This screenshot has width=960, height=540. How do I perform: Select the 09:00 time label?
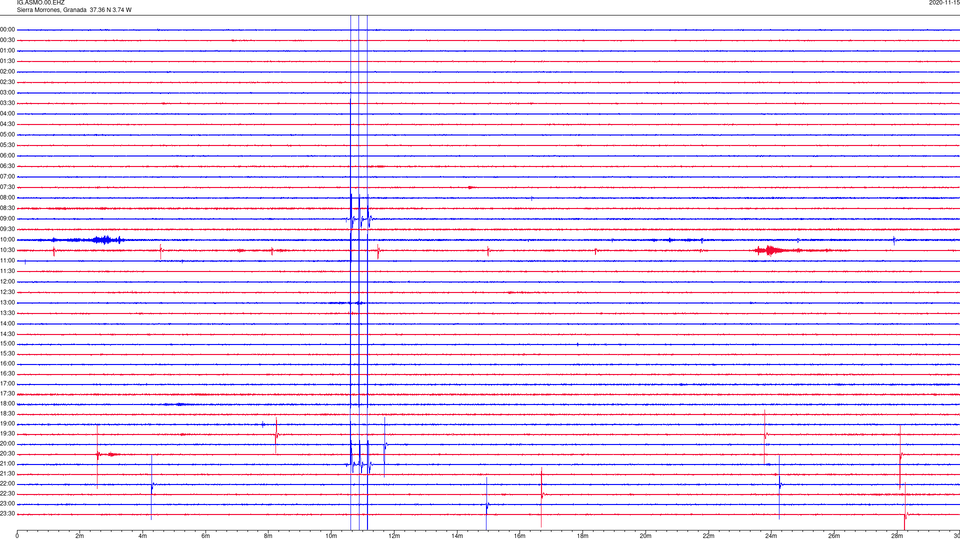click(7, 219)
